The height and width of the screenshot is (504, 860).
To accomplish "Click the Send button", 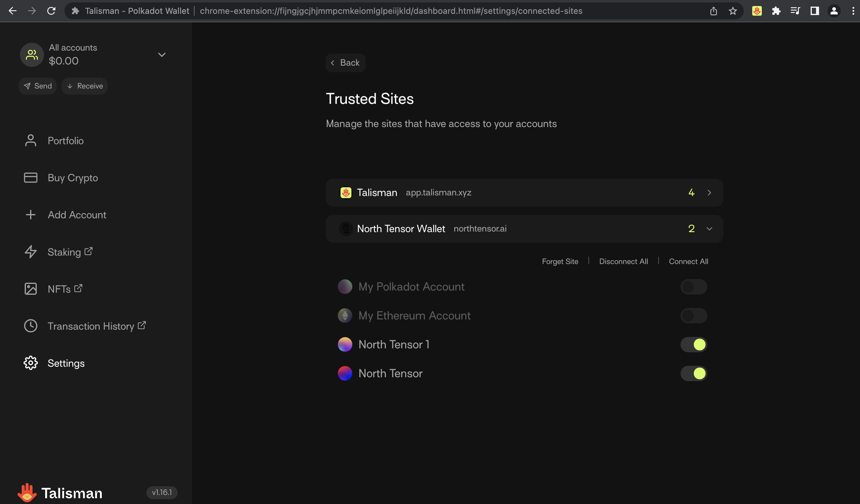I will [x=38, y=86].
